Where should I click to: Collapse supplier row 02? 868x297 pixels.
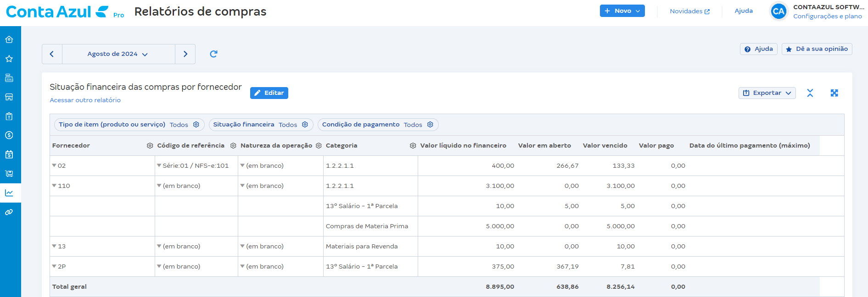(x=54, y=165)
